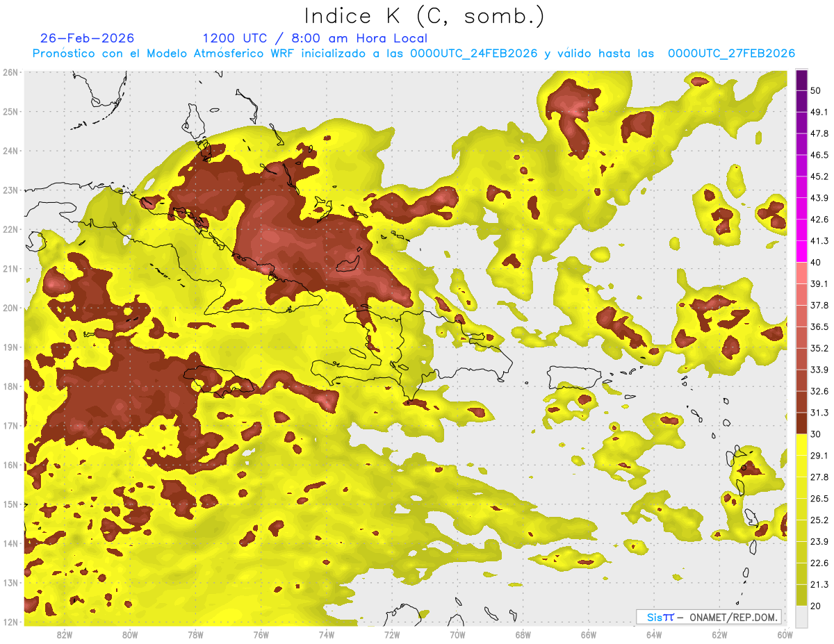Click the longitude axis label '68W'

[x=523, y=634]
